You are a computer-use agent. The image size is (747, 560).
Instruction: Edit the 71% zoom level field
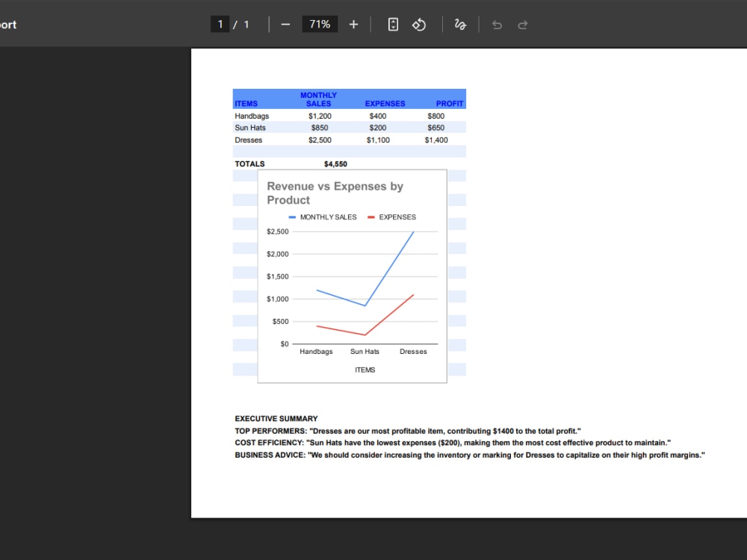coord(320,25)
